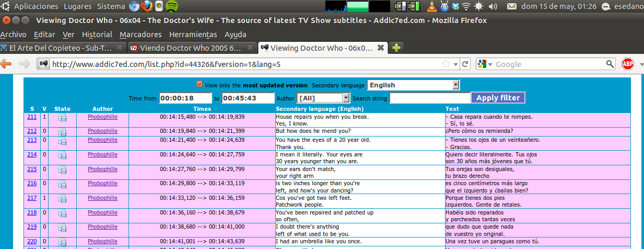
Task: Open the Dropbox tray icon
Action: tap(455, 6)
